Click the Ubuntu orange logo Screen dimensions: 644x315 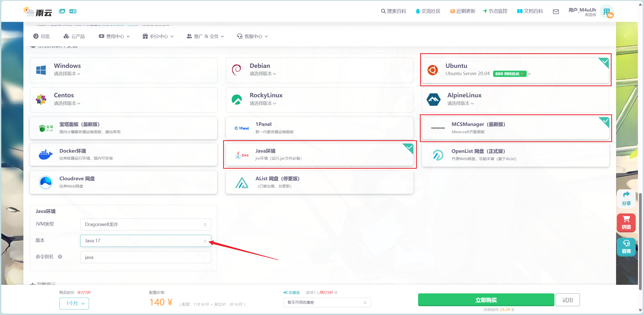(433, 70)
